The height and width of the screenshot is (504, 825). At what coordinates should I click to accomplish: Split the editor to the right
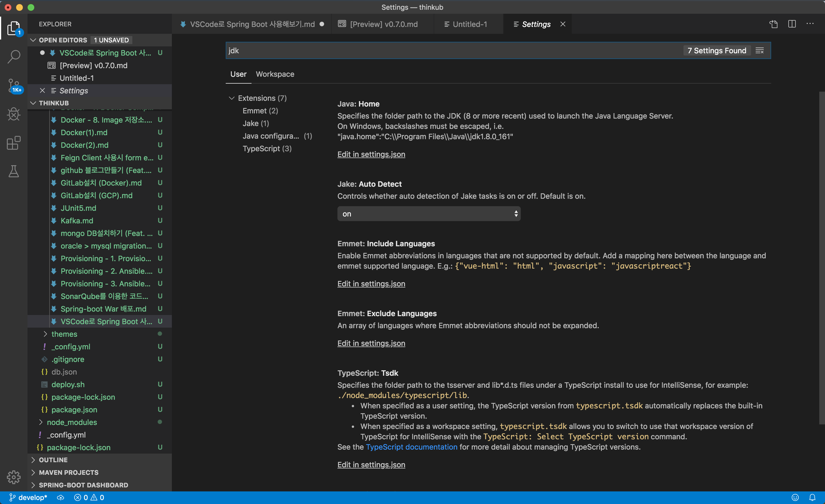pos(792,24)
